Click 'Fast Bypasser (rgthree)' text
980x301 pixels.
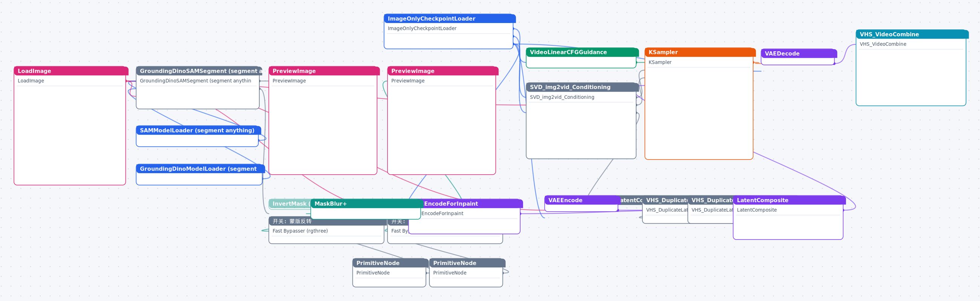click(x=300, y=230)
